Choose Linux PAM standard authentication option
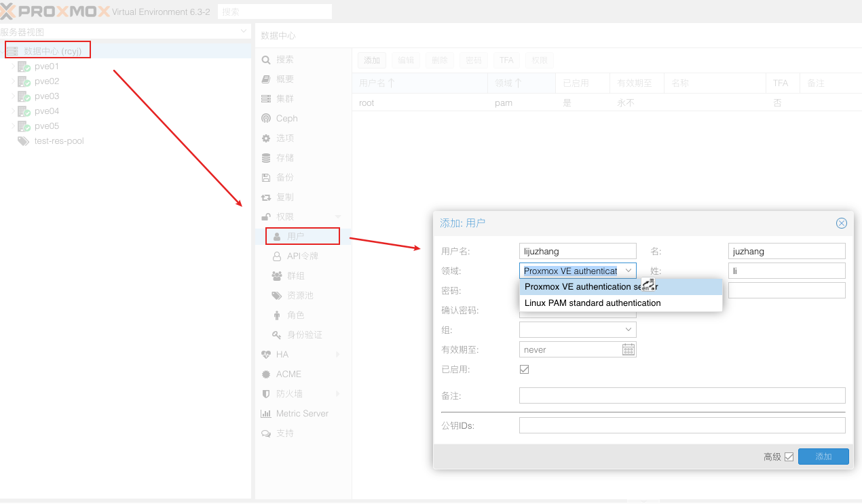The height and width of the screenshot is (504, 862). click(621, 303)
